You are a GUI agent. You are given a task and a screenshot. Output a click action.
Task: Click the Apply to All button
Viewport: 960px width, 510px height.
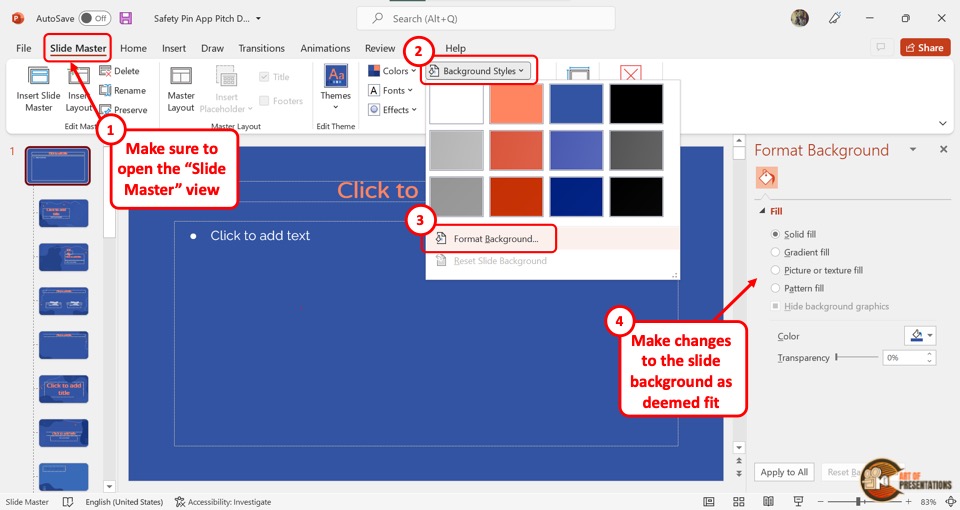(784, 472)
